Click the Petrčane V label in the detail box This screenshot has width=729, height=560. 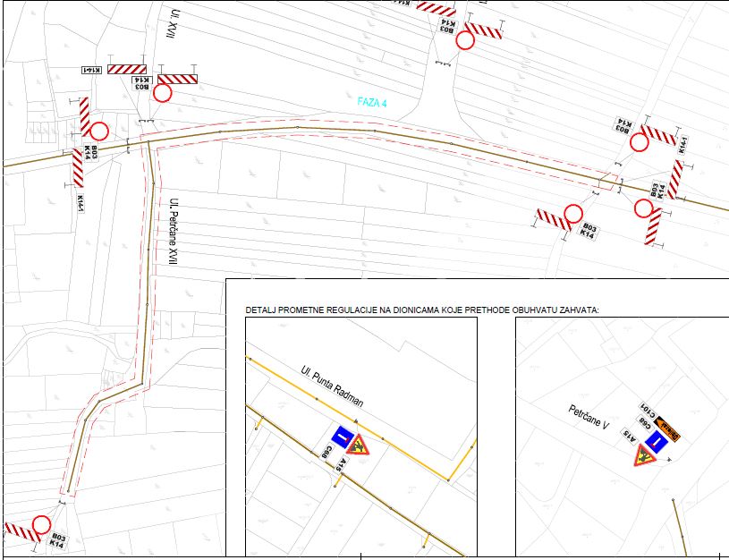(589, 417)
